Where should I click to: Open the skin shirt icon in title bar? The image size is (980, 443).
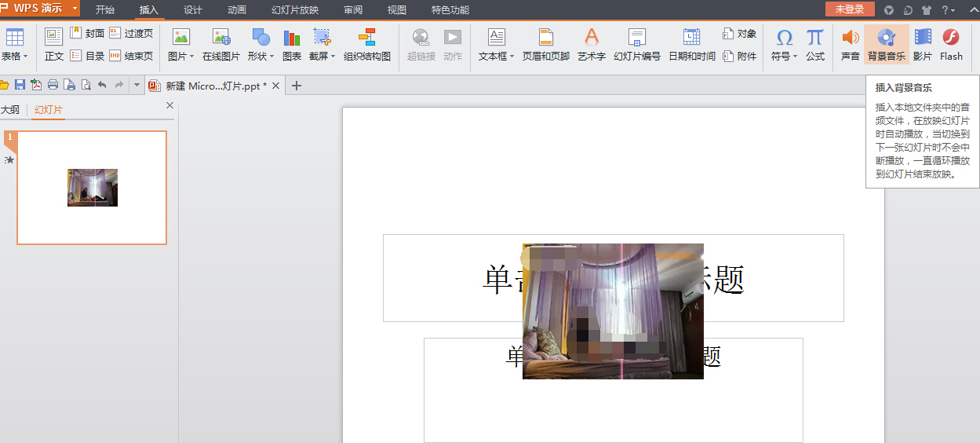click(927, 10)
